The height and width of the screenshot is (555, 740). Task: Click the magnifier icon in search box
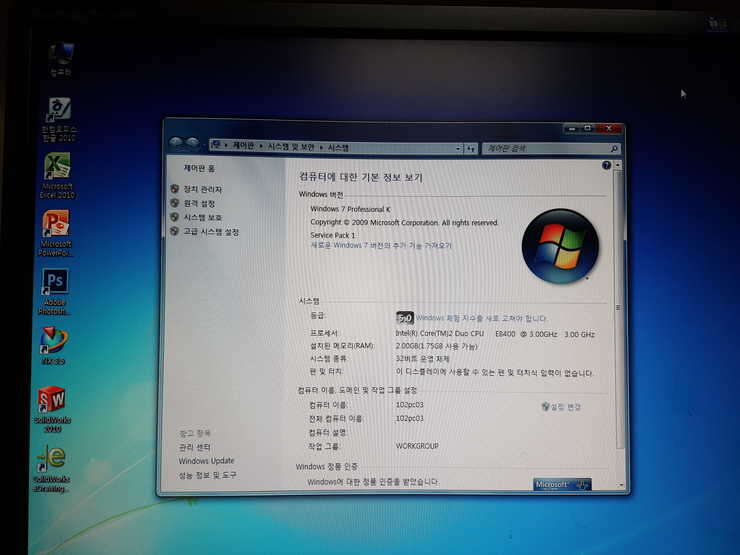614,149
